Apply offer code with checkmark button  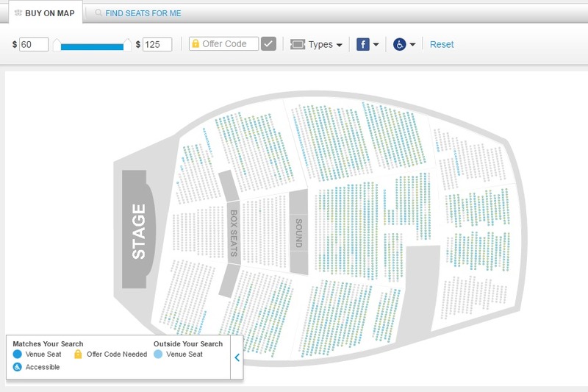click(268, 44)
